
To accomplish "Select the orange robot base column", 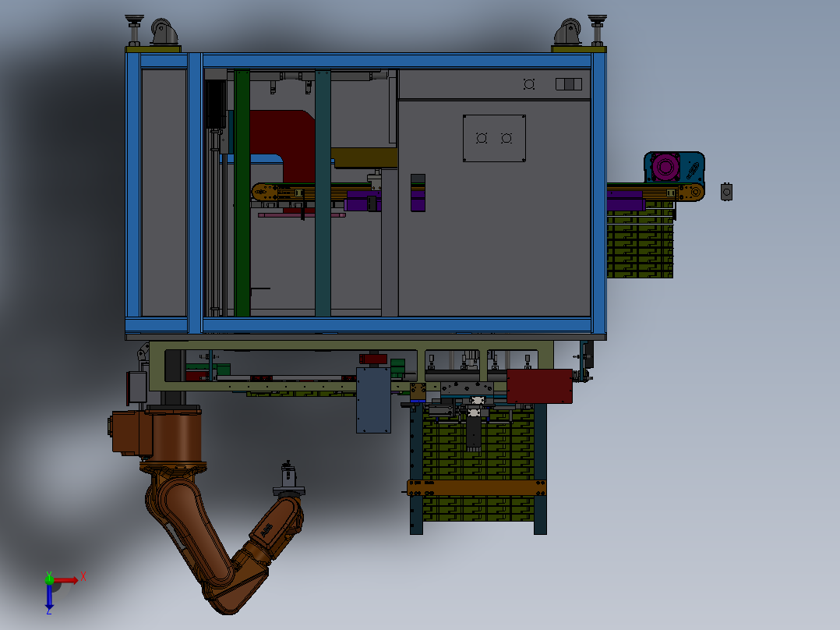I will coord(176,436).
